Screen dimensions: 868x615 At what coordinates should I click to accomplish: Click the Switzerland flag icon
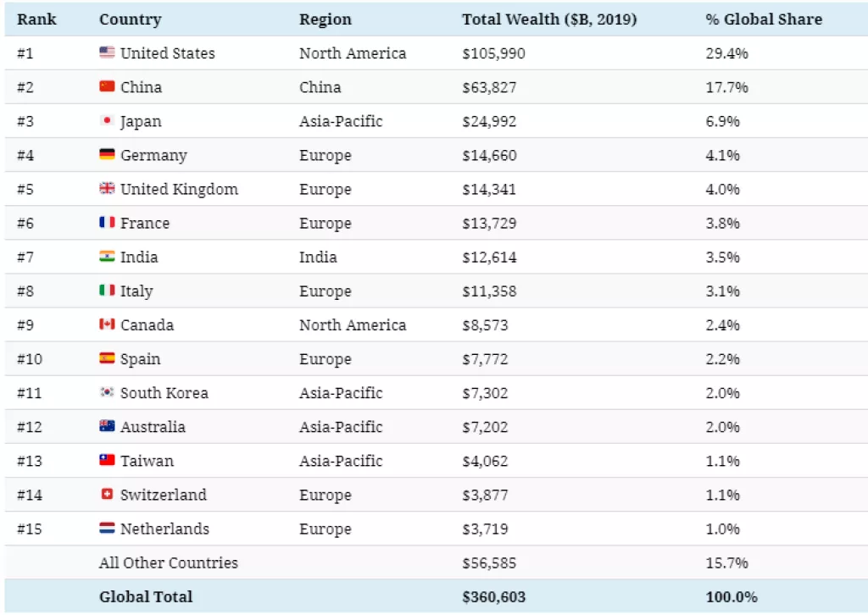tap(107, 495)
